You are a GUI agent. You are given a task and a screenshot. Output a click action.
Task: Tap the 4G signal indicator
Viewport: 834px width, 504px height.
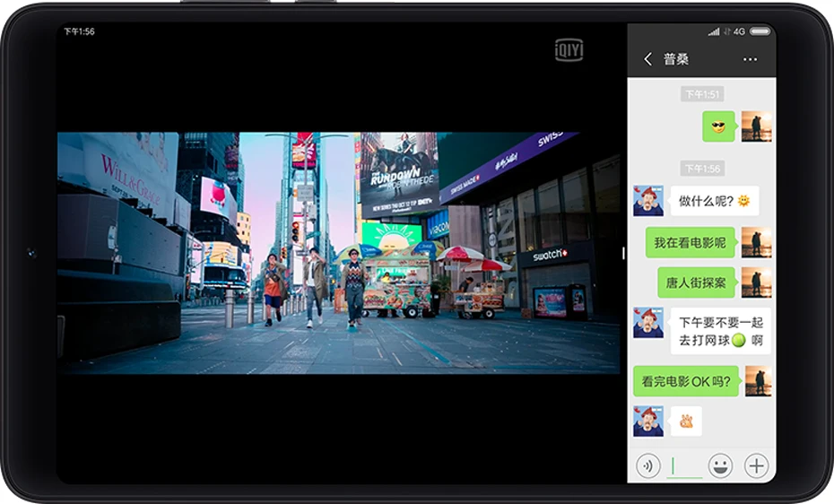pyautogui.click(x=739, y=31)
